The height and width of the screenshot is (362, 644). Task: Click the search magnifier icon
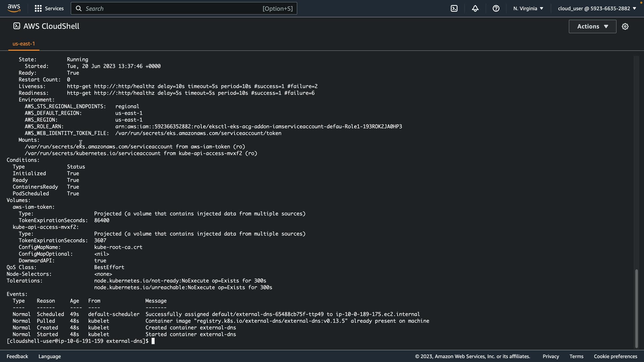pos(79,8)
